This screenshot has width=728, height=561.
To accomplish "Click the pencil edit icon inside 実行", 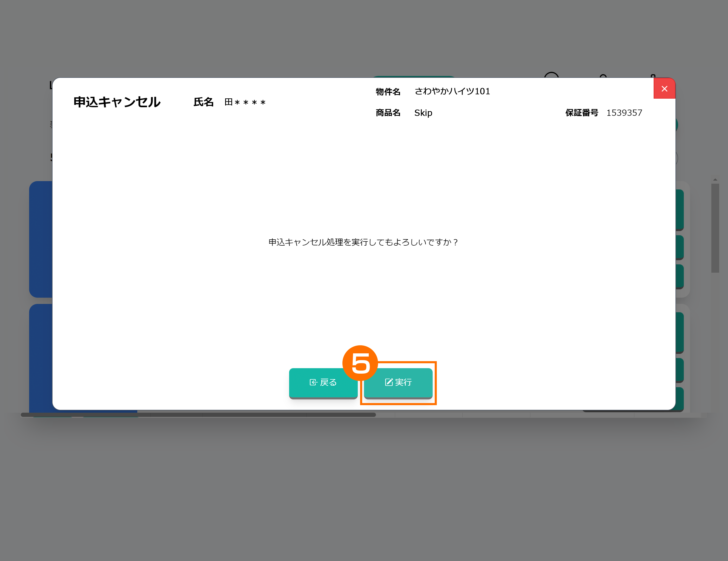I will pyautogui.click(x=389, y=382).
